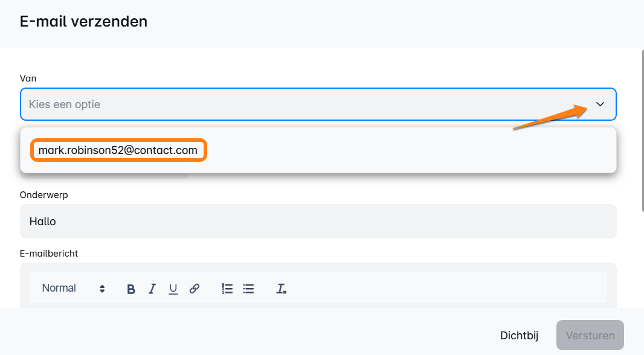The height and width of the screenshot is (355, 644).
Task: Toggle bold formatting in the editor
Action: [131, 289]
